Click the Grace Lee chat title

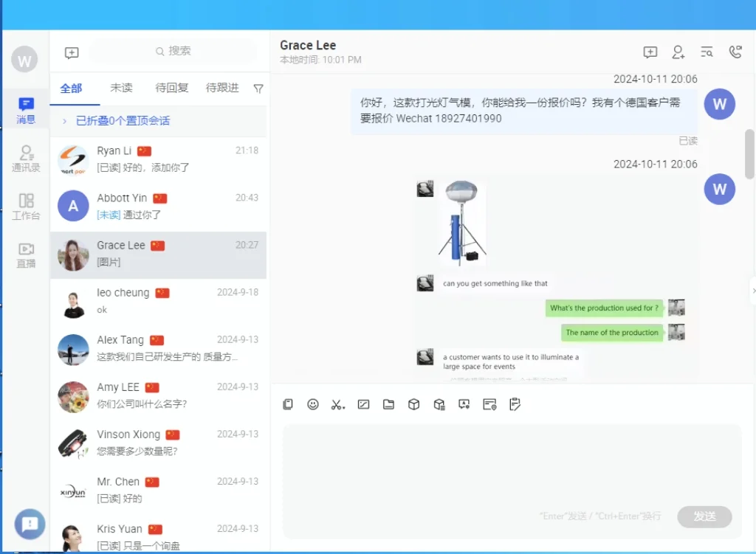point(308,45)
